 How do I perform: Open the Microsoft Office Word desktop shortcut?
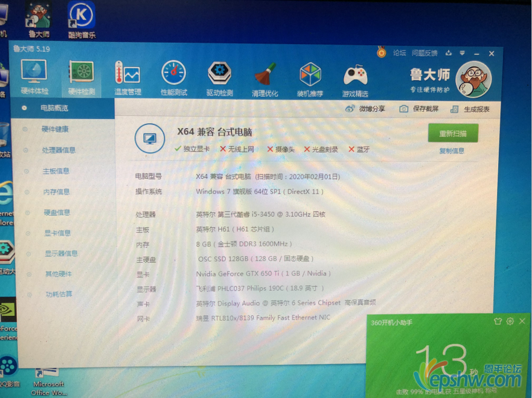pos(49,382)
